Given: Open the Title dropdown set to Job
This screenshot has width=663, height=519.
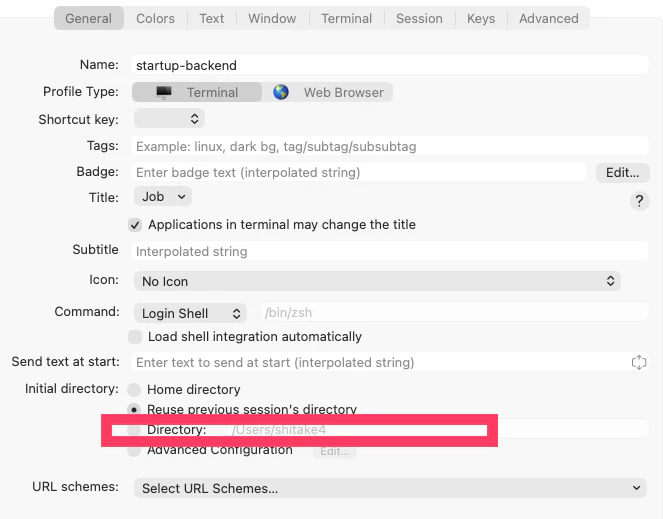Looking at the screenshot, I should coord(163,197).
